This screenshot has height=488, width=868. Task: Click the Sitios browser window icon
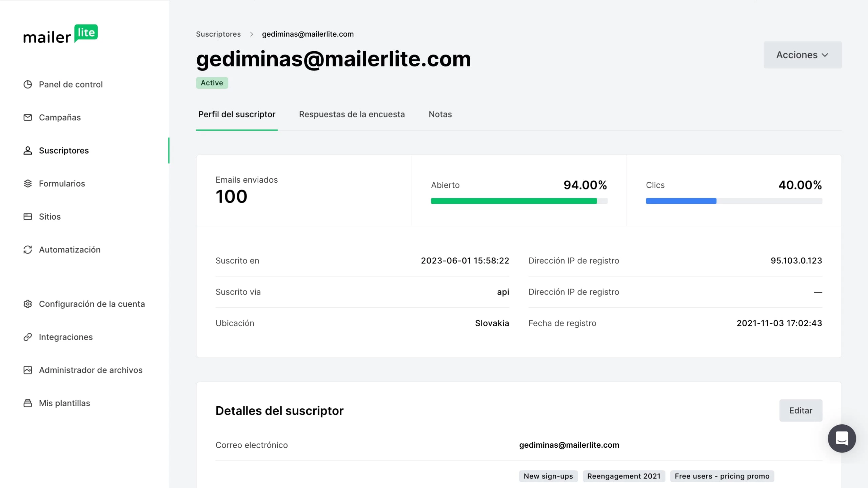pyautogui.click(x=28, y=217)
